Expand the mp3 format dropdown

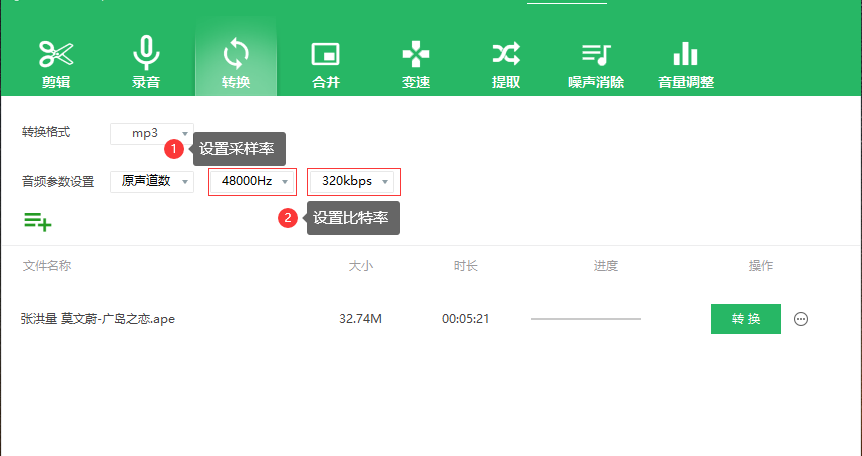point(152,134)
